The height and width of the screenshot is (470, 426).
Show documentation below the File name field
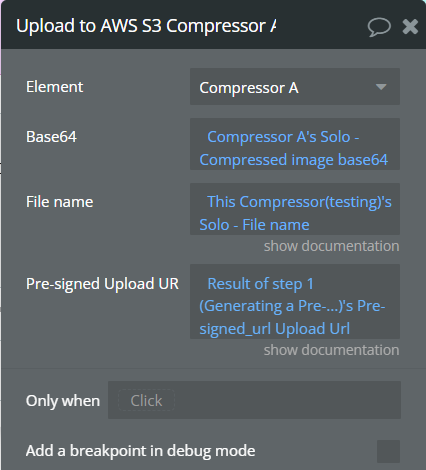331,246
